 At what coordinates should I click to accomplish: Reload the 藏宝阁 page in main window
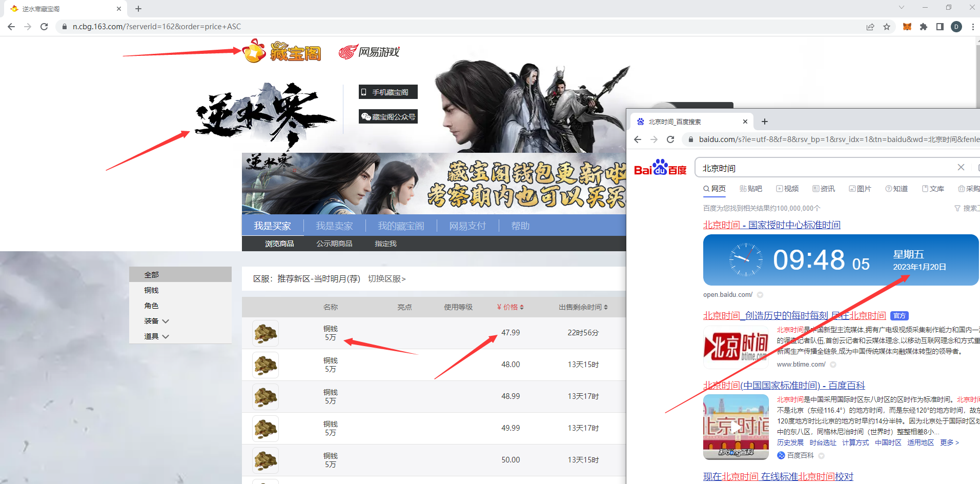point(44,27)
